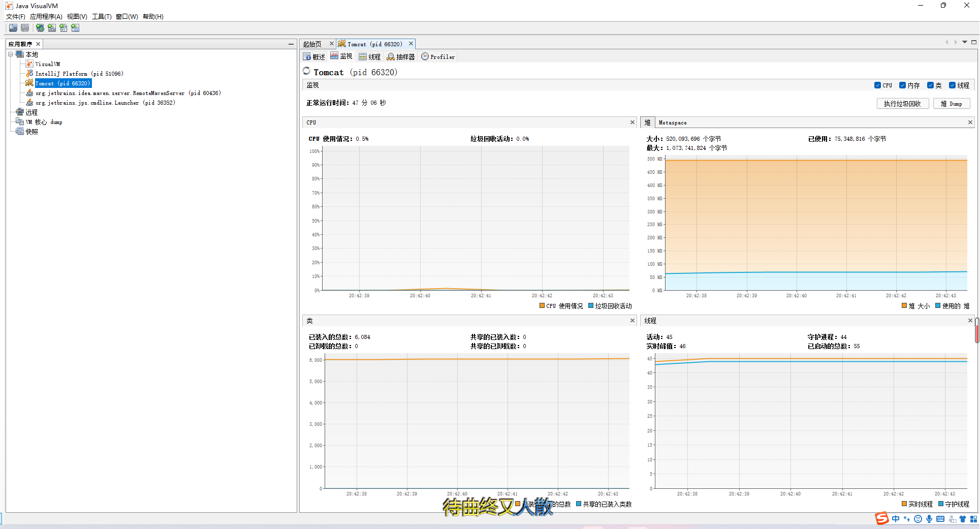Minimize the 应用程序 side panel
Viewport: 980px width, 529px height.
291,44
